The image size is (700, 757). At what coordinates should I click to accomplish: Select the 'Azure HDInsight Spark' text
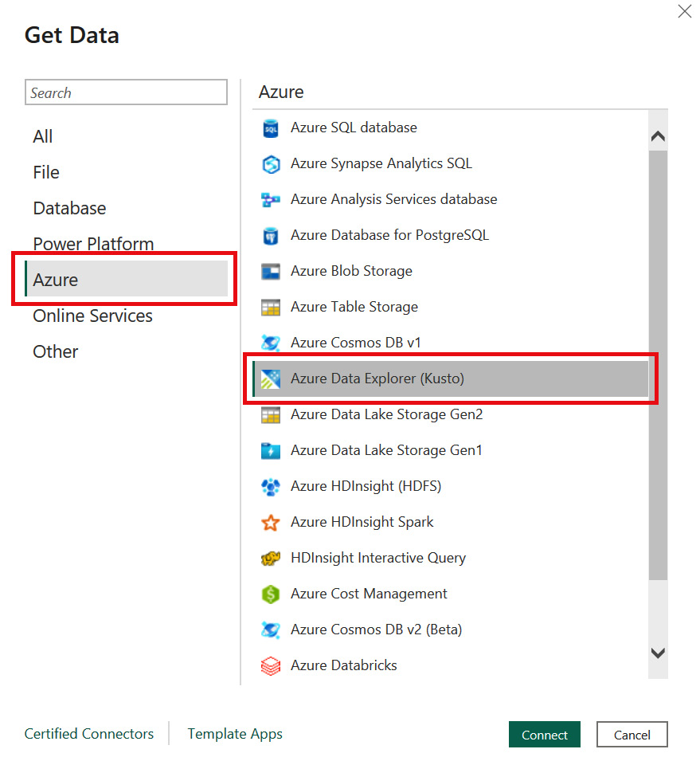point(362,522)
